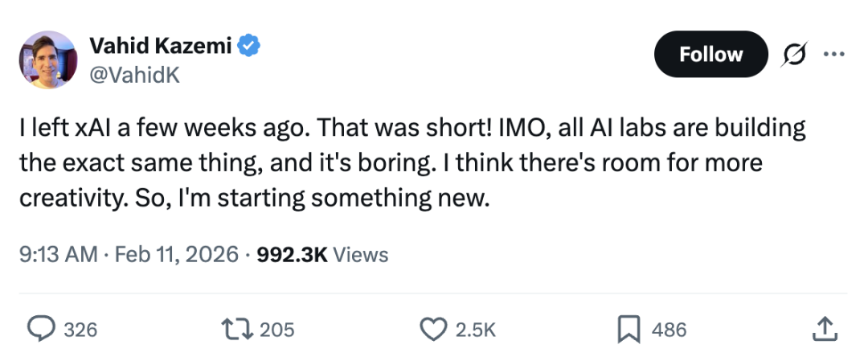Click the 205 reposts count
868x357 pixels.
pos(278,329)
